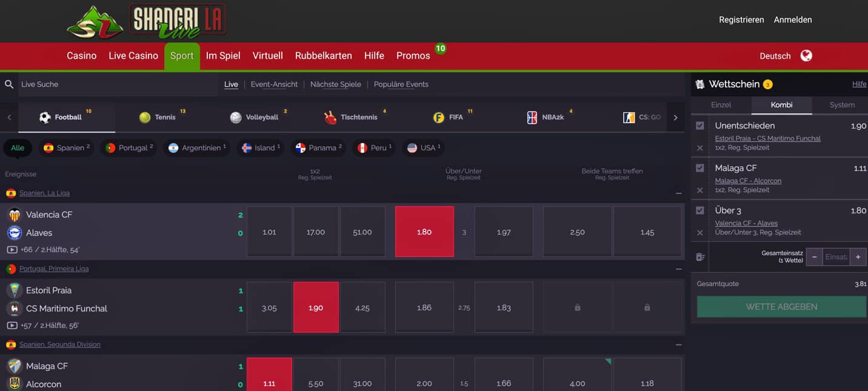Switch to the System betslip tab
The height and width of the screenshot is (391, 868).
coord(842,105)
